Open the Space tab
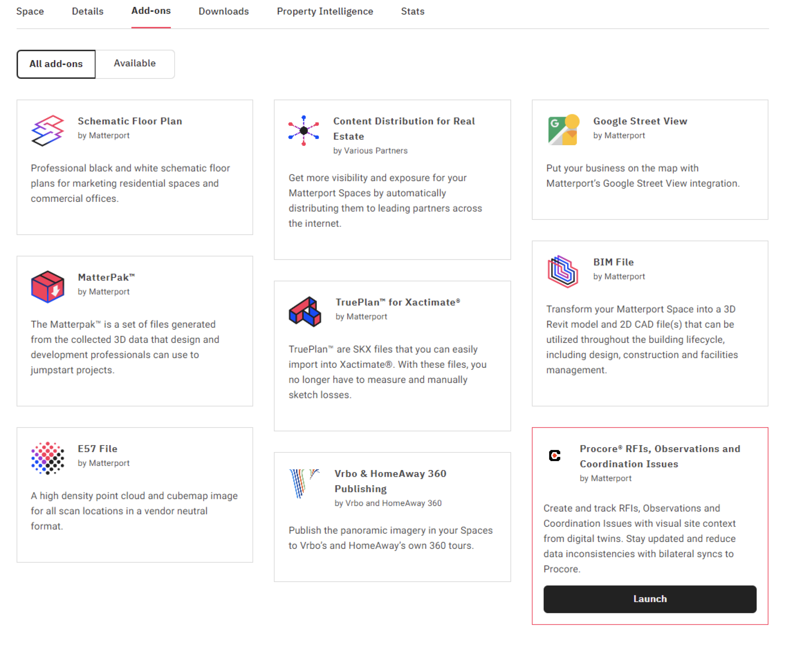Screen dimensions: 812x647 [30, 11]
